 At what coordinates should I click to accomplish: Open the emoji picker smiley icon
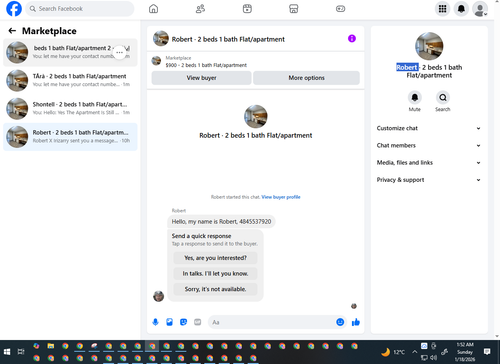coord(340,322)
